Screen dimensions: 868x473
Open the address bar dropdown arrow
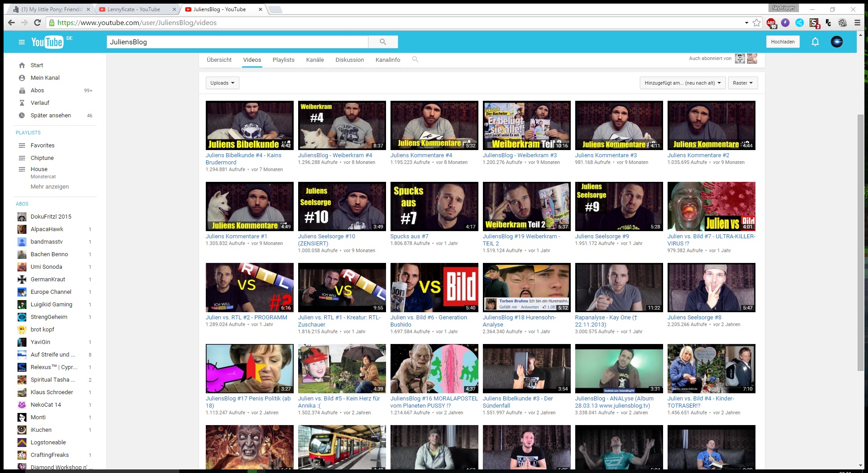(746, 22)
